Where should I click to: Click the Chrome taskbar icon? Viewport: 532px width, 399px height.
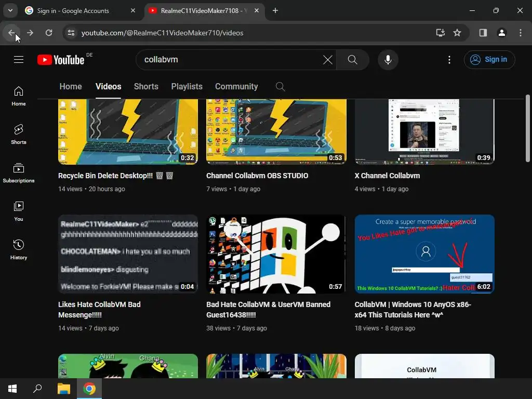click(89, 389)
